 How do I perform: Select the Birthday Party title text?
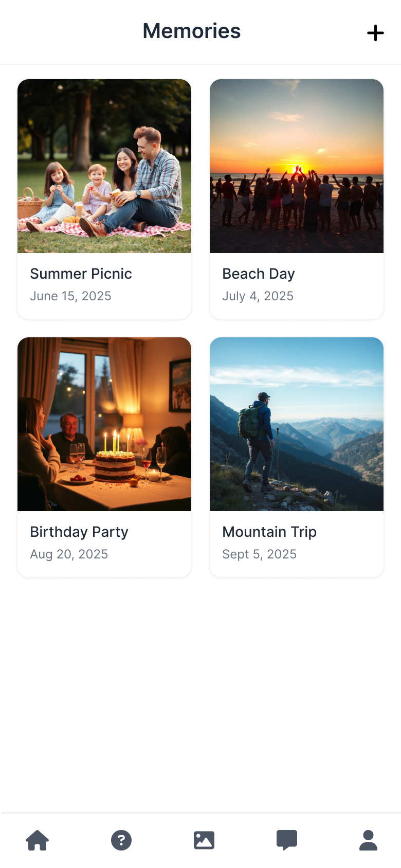click(79, 532)
